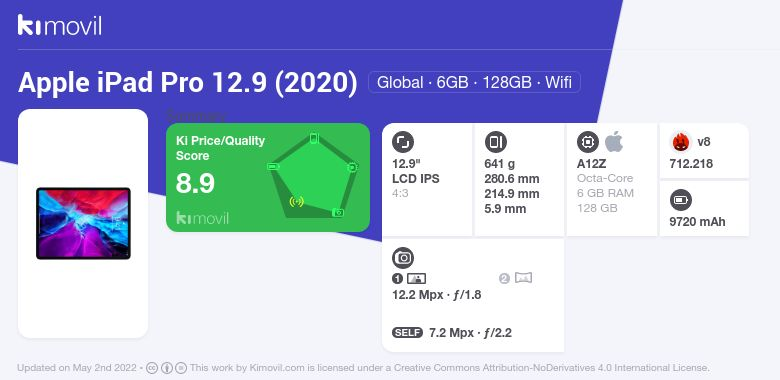Viewport: 780px width, 380px height.
Task: Click the phone icon atop pentagon chart
Action: [x=314, y=138]
